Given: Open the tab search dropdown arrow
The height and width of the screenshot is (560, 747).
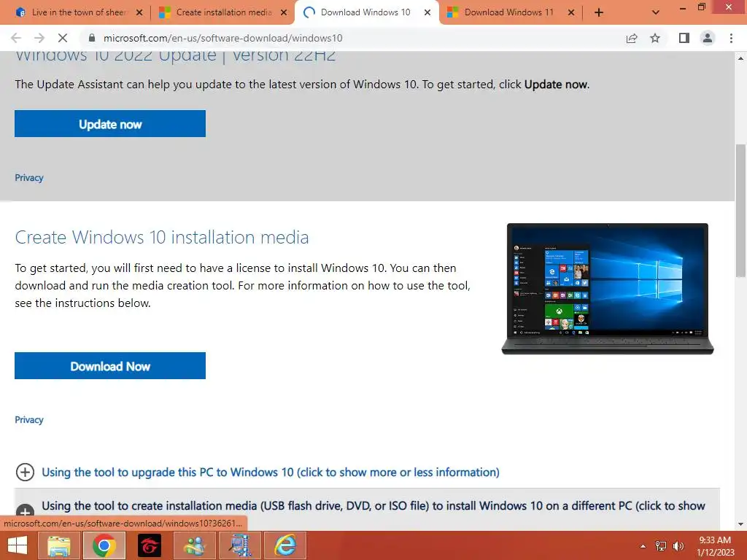Looking at the screenshot, I should (x=656, y=13).
